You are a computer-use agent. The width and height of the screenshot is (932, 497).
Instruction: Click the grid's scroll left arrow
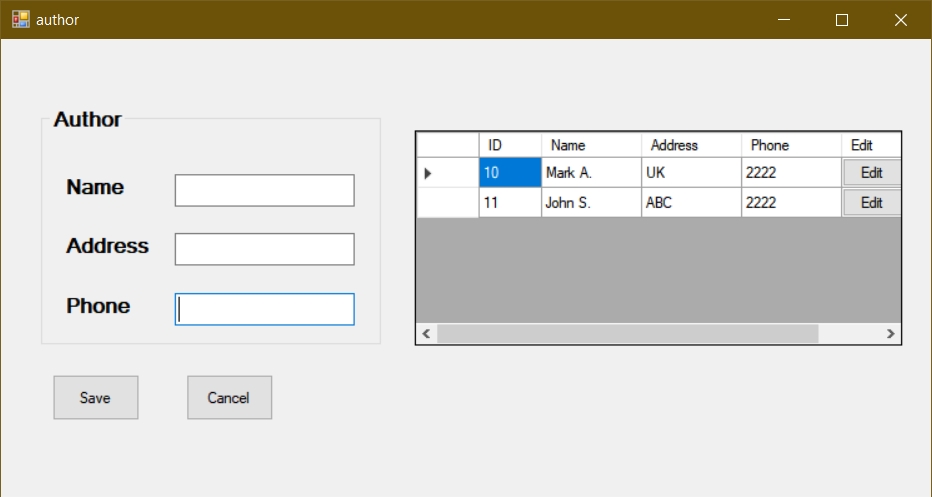(427, 334)
